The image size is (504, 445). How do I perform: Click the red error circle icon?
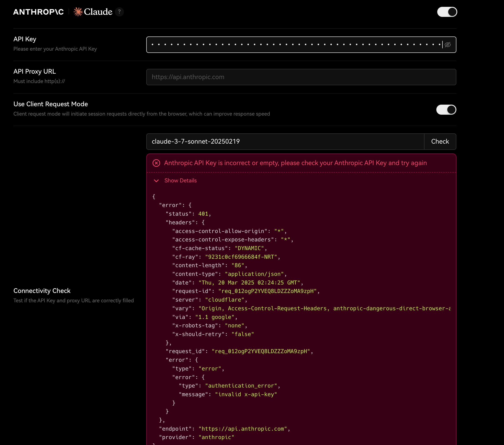(156, 163)
